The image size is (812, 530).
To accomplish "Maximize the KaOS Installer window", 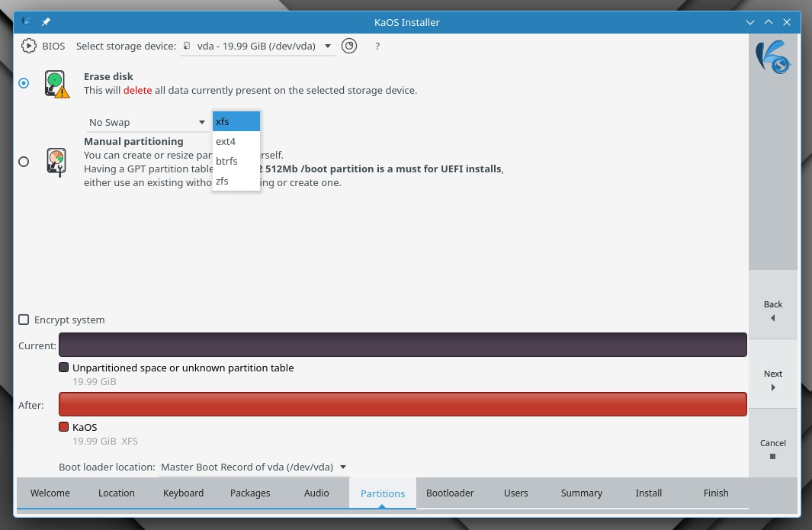I will (x=769, y=22).
